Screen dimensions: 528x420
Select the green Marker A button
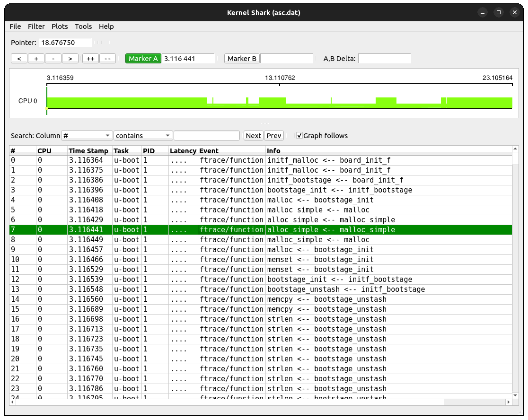coord(143,59)
